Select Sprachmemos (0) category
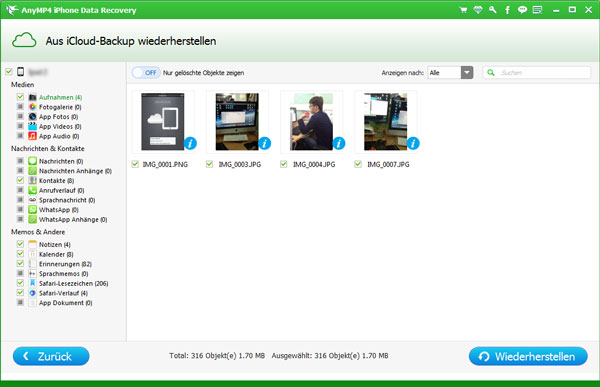 (64, 274)
